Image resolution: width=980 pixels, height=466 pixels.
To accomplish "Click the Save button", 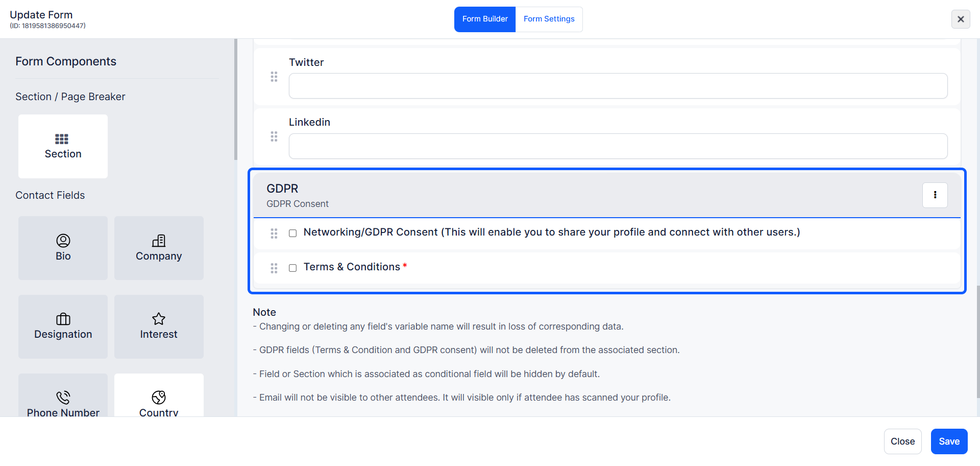I will coord(949,441).
